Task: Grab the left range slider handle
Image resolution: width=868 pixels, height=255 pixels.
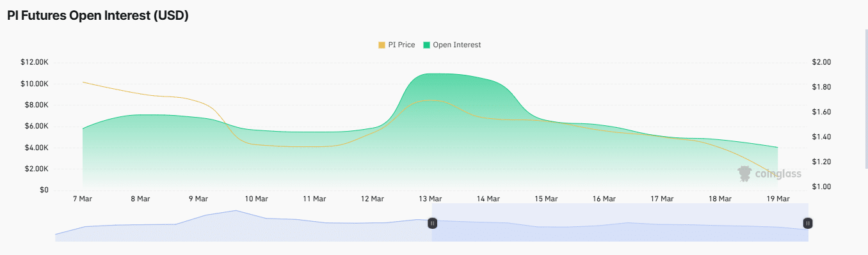Action: point(432,223)
